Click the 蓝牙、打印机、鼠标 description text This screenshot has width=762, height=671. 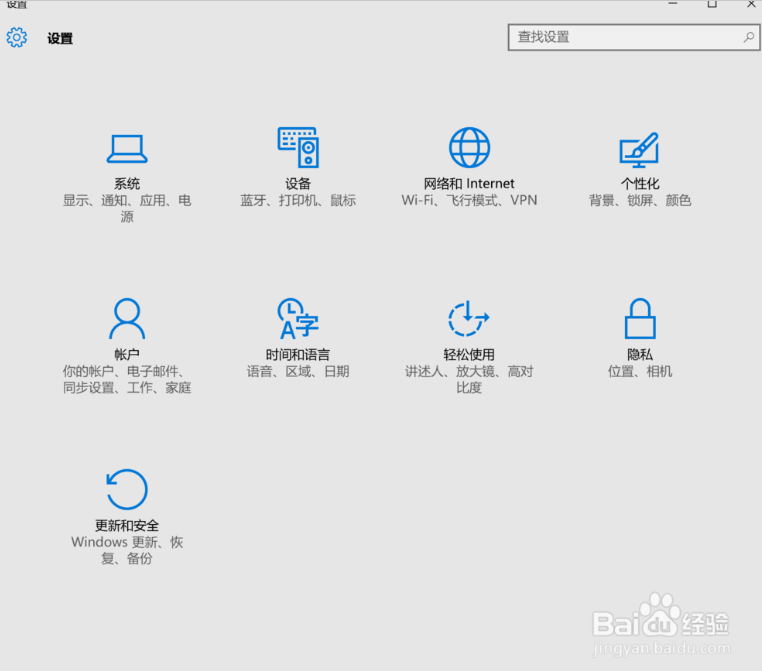pos(298,200)
